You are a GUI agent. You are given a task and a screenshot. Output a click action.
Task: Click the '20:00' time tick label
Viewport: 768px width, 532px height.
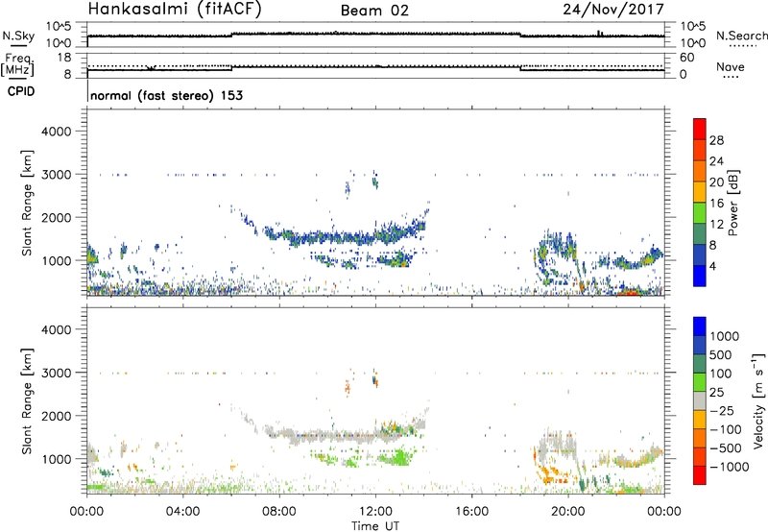(x=567, y=512)
